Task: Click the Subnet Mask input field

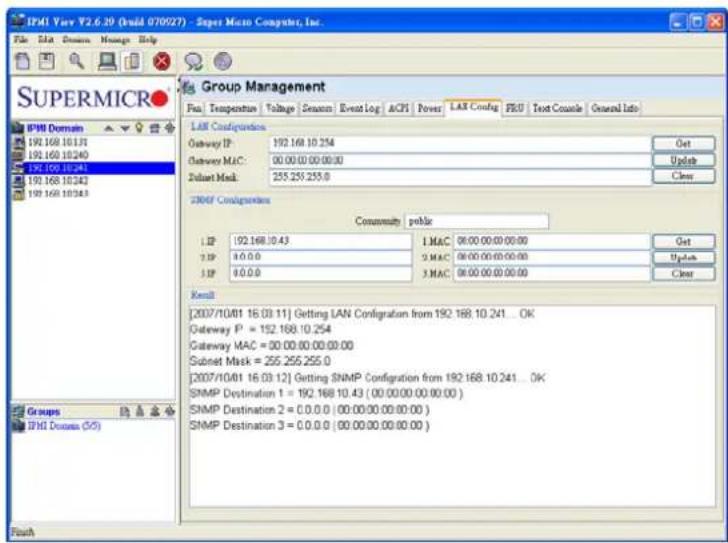Action: pyautogui.click(x=460, y=177)
